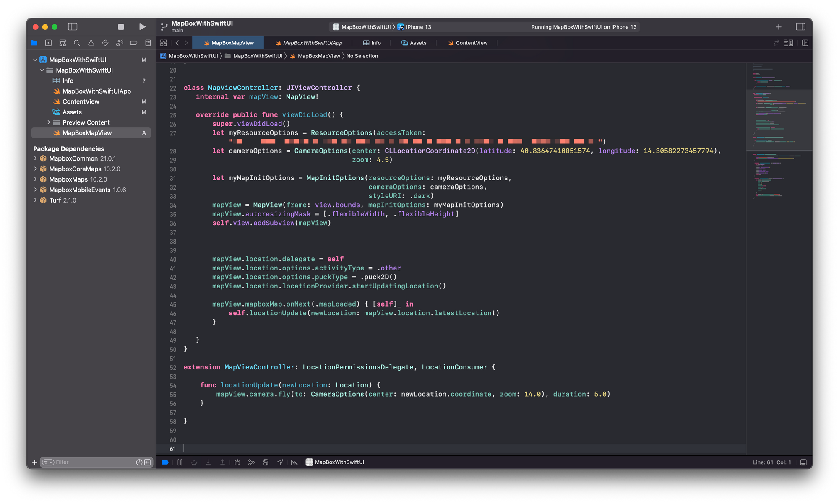This screenshot has width=839, height=504.
Task: Toggle the right inspector panel
Action: [x=800, y=27]
